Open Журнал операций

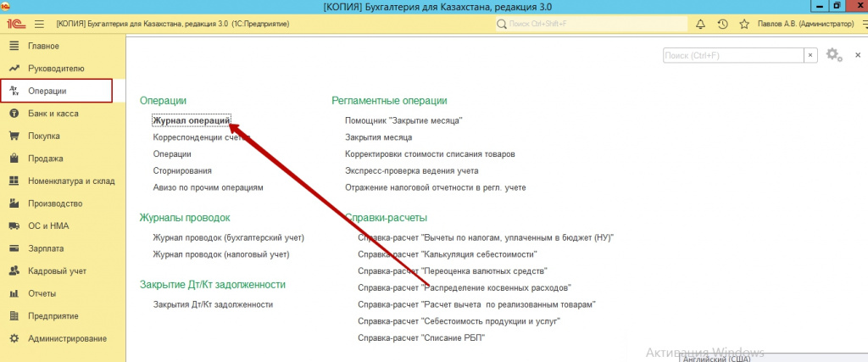[192, 120]
